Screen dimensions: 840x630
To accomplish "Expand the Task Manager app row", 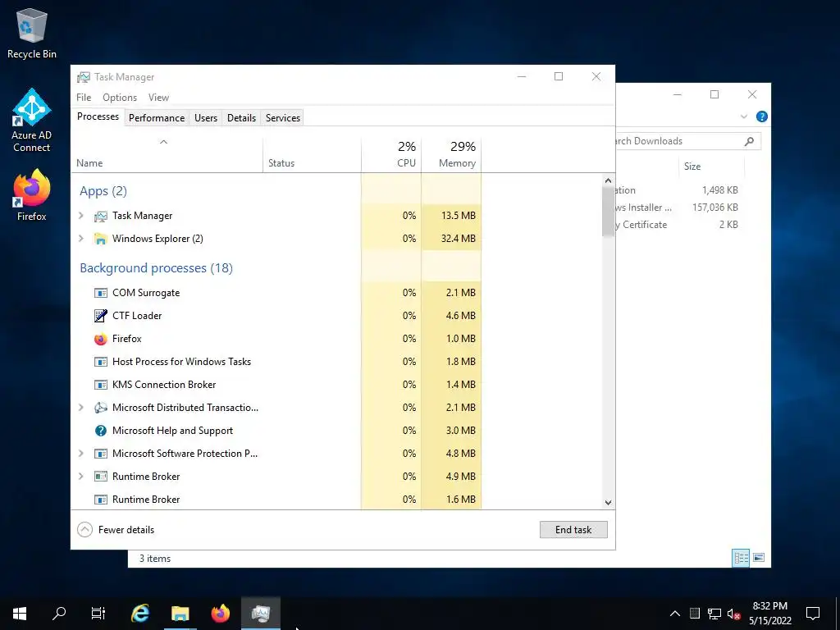I will tap(81, 216).
